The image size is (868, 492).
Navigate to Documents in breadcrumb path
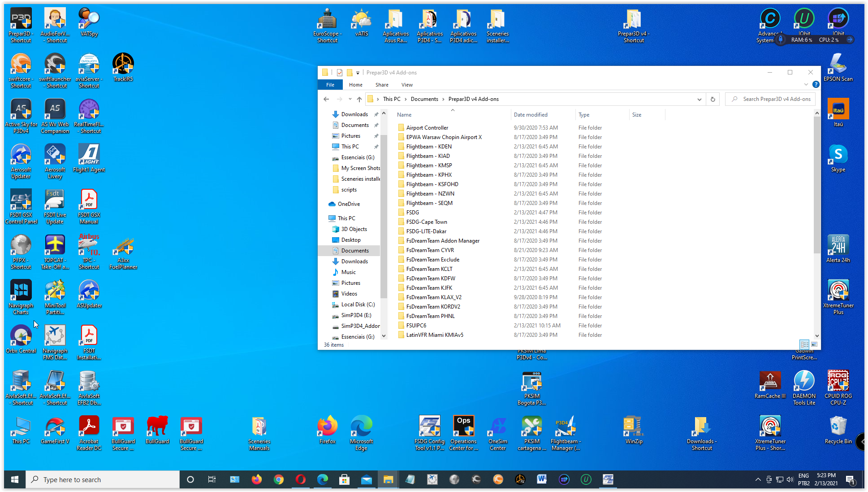(424, 99)
